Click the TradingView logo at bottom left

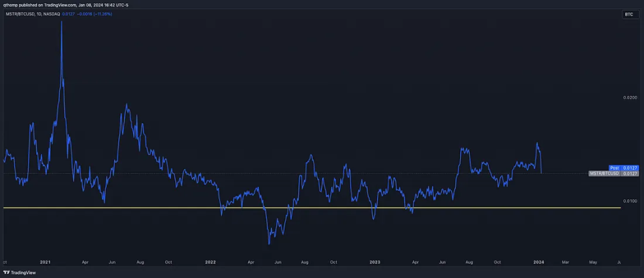(19, 273)
